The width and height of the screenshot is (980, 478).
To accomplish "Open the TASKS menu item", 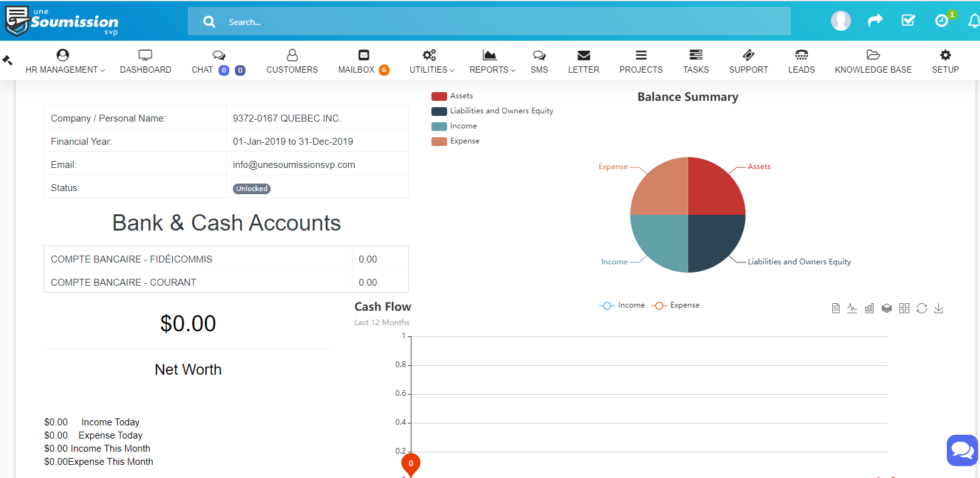I will (x=696, y=70).
